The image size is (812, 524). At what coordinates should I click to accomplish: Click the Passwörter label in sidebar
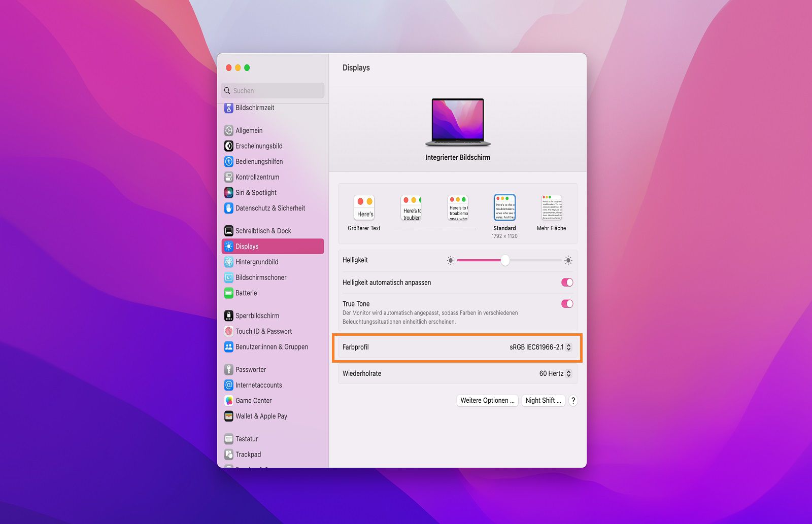coord(251,369)
